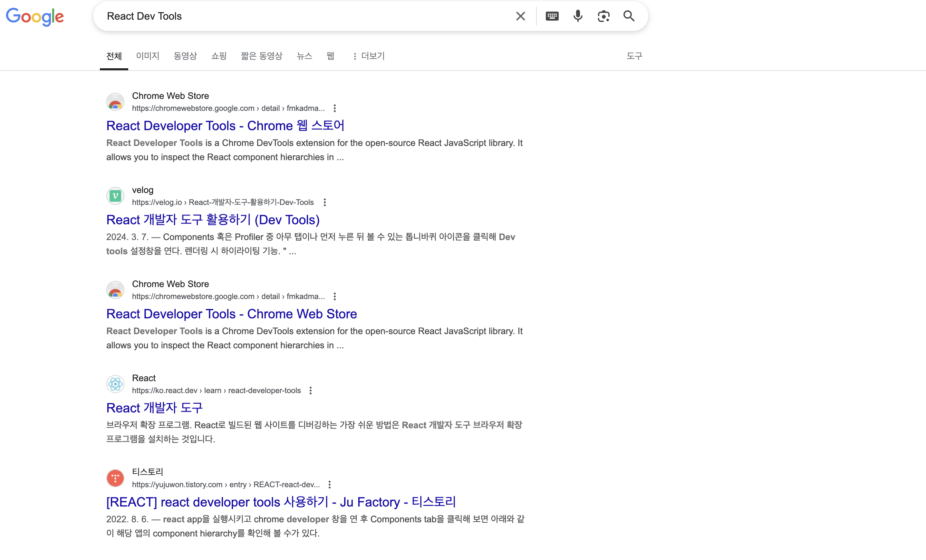Switch to the 쇼핑 tab
The width and height of the screenshot is (926, 560).
click(x=219, y=56)
